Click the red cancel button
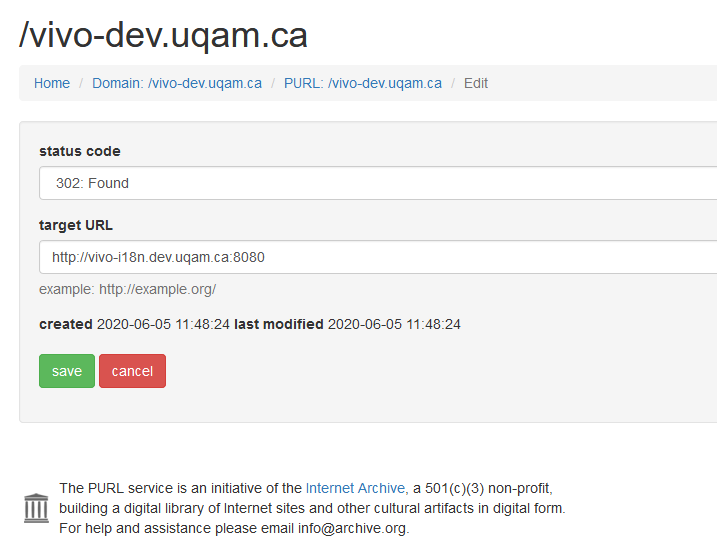The height and width of the screenshot is (560, 717). 132,371
